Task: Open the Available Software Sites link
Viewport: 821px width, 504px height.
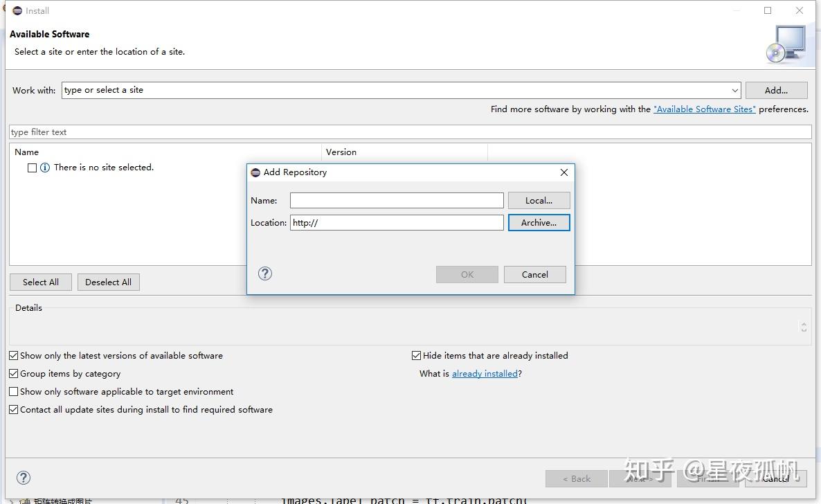Action: pyautogui.click(x=704, y=109)
